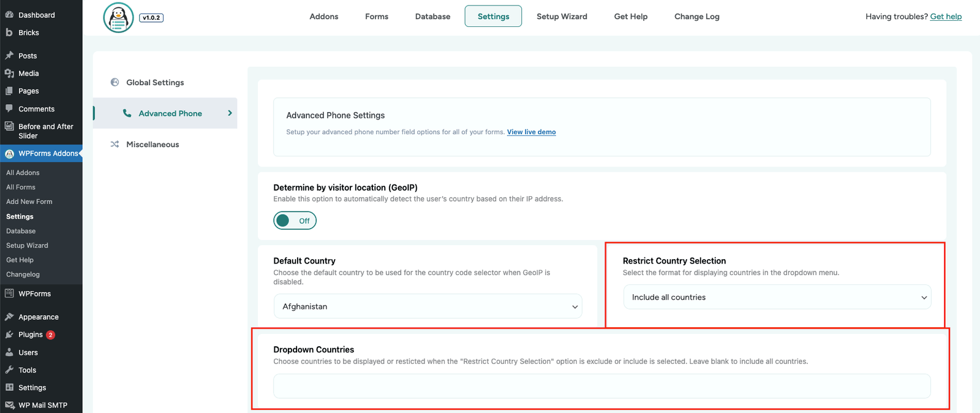
Task: Click the Get help link at top right
Action: click(946, 17)
